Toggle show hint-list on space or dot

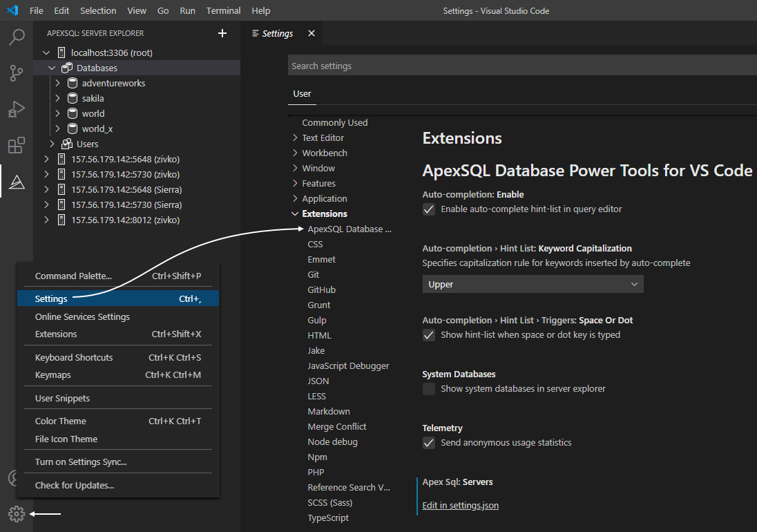click(x=429, y=335)
